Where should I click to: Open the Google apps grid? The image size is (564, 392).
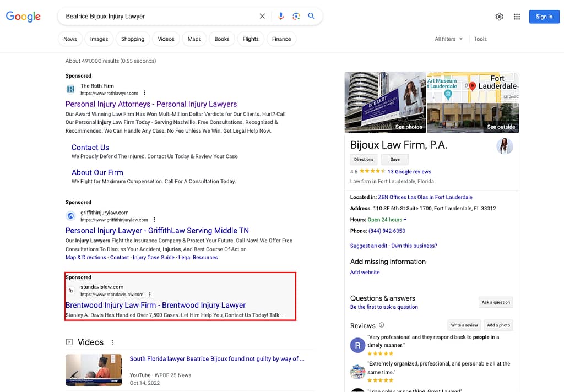pyautogui.click(x=517, y=17)
